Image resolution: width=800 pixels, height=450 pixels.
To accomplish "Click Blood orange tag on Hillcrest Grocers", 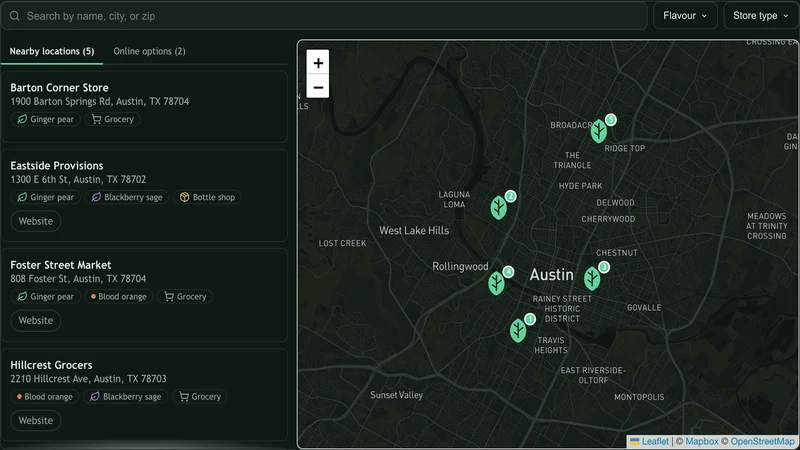I will tap(44, 396).
